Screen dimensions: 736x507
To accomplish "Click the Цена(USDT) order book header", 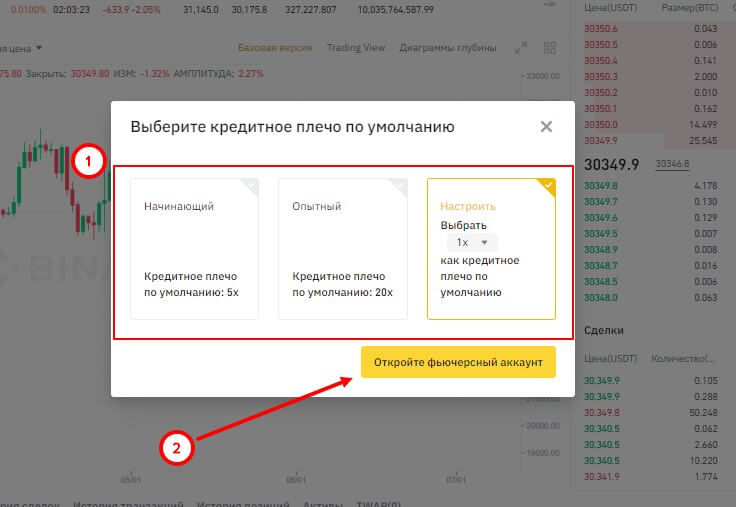I will click(x=610, y=8).
